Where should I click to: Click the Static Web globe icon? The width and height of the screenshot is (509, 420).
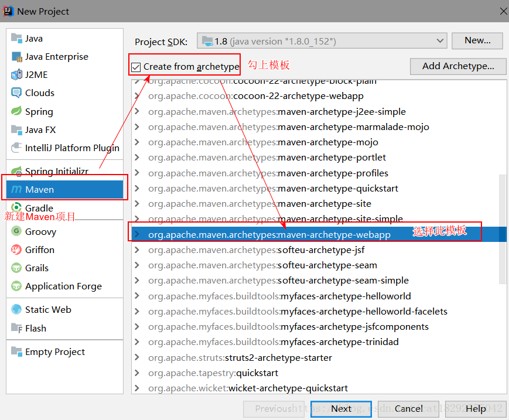tap(16, 309)
